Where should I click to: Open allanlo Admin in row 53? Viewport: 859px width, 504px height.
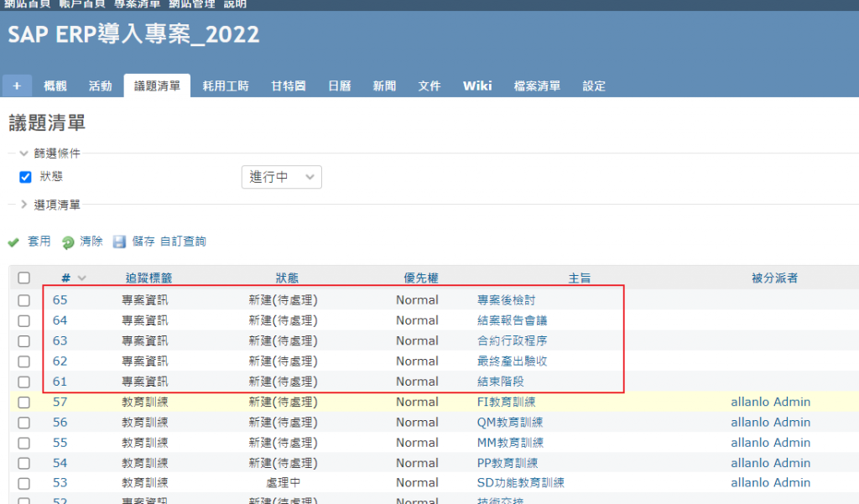[x=770, y=483]
